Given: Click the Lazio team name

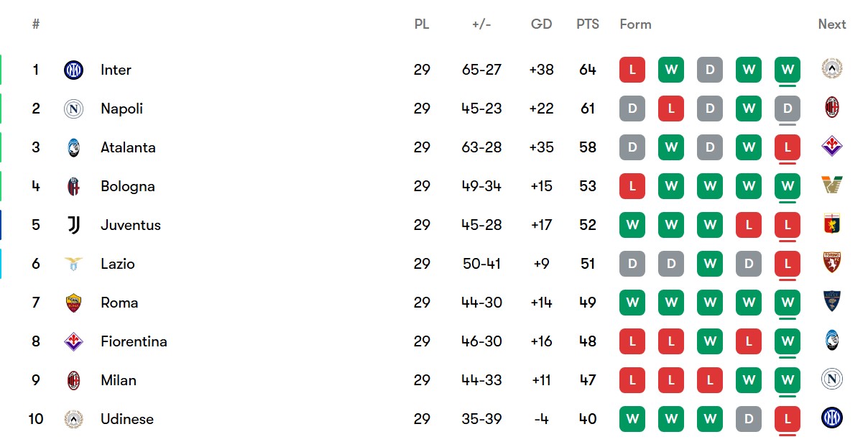Looking at the screenshot, I should [x=118, y=264].
